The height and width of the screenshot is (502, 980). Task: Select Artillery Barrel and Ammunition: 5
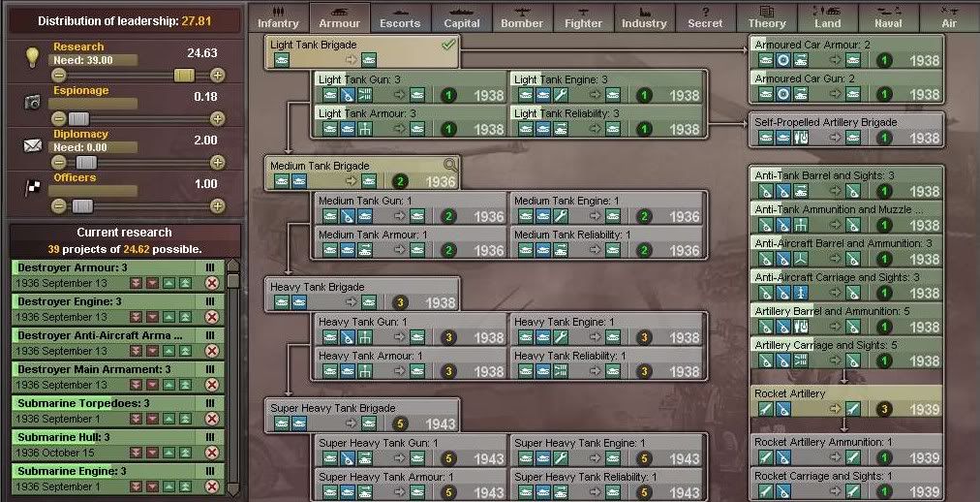pos(845,319)
